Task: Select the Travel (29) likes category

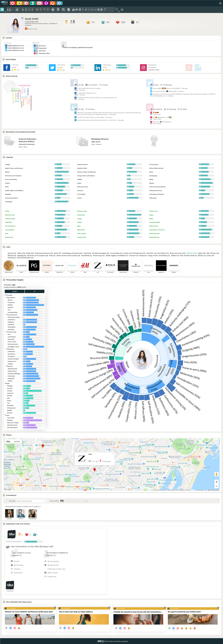Action: (x=87, y=253)
